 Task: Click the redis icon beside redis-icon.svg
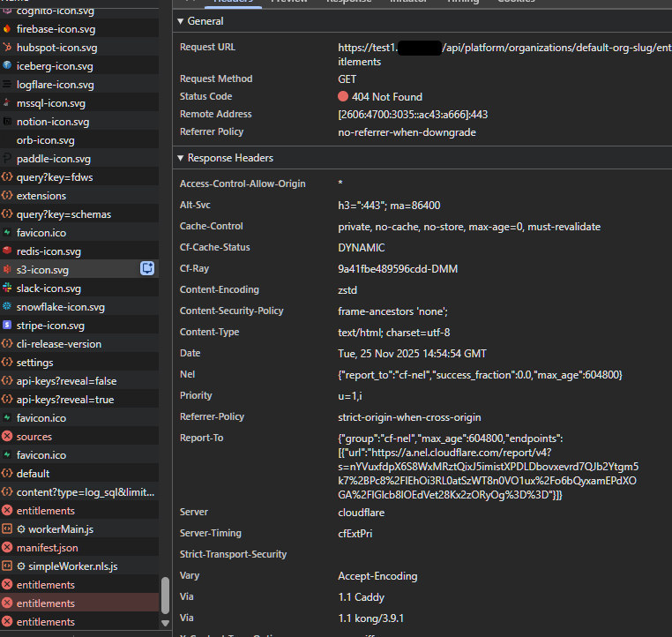(x=7, y=251)
